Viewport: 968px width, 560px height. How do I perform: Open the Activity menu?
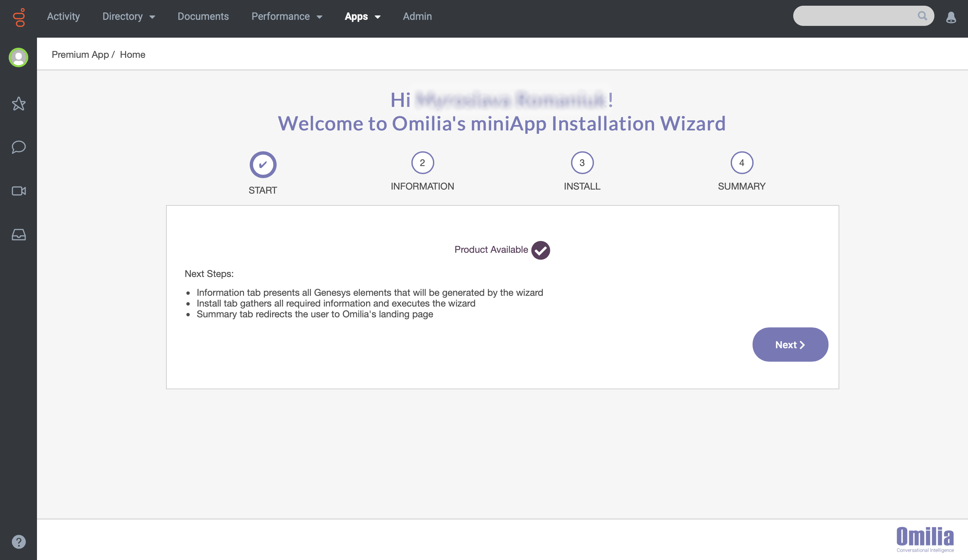[x=64, y=16]
